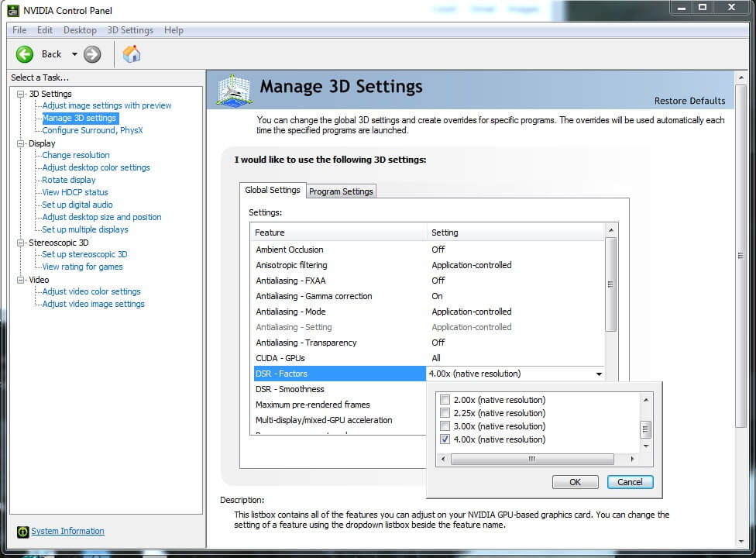Click the Forward arrow icon in toolbar

(x=92, y=53)
